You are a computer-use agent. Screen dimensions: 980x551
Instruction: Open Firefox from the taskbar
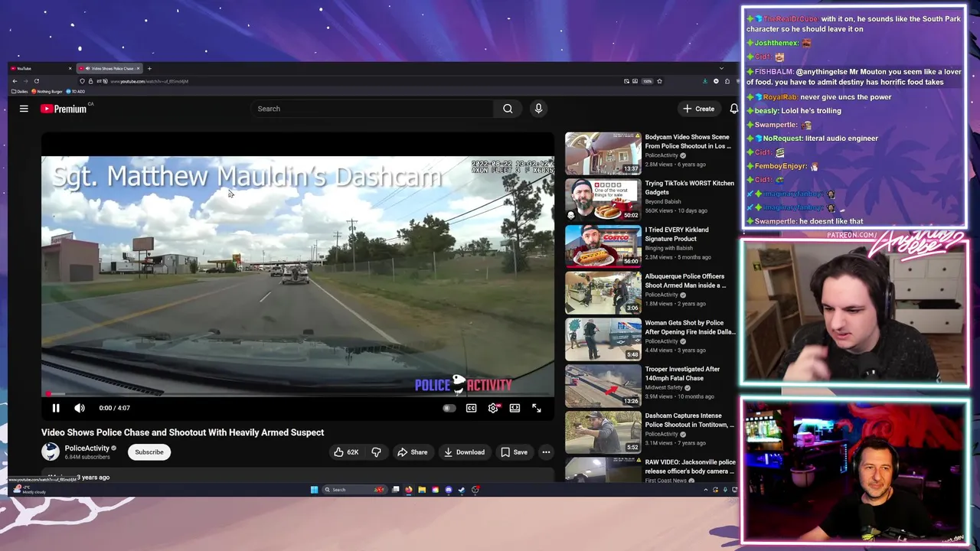(x=409, y=490)
